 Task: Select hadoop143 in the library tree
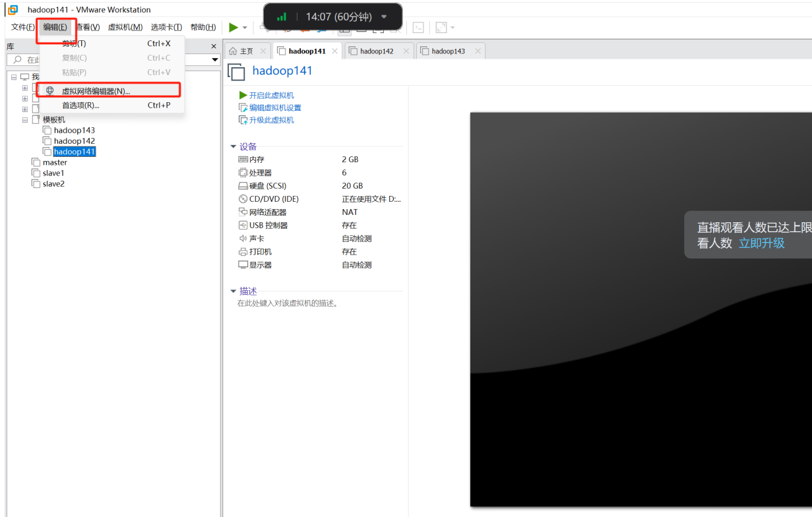pos(75,131)
